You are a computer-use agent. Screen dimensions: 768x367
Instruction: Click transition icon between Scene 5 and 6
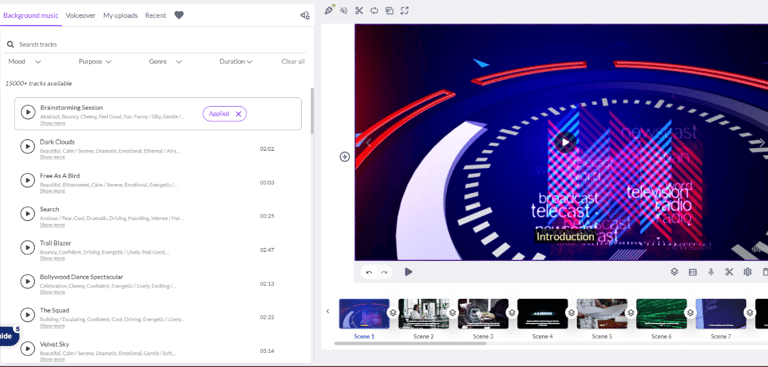tap(631, 312)
